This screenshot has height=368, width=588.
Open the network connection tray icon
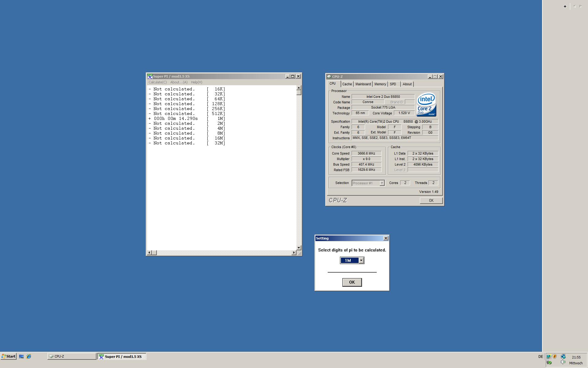point(563,357)
